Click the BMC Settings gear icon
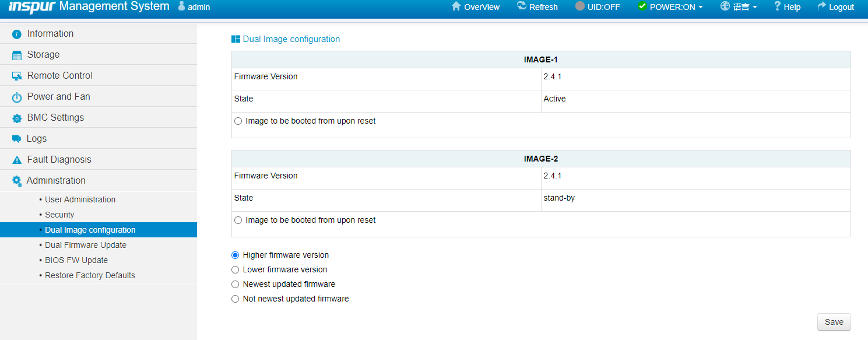The image size is (868, 340). point(17,118)
